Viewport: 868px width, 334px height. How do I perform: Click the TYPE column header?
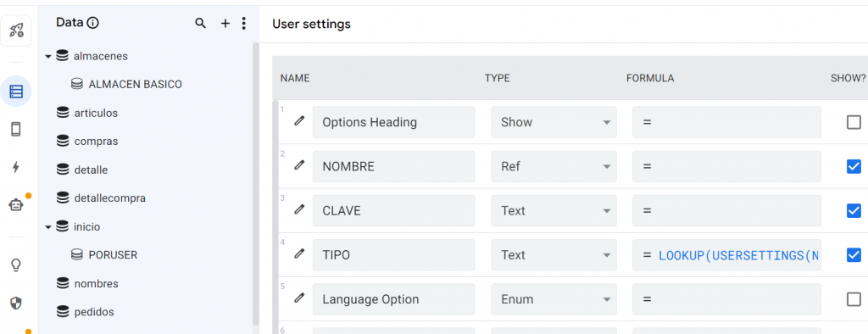pyautogui.click(x=497, y=78)
